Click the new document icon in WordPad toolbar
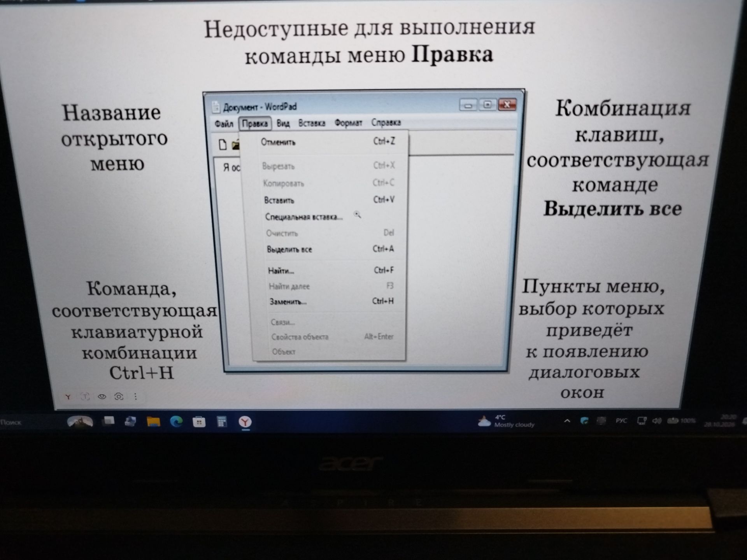The height and width of the screenshot is (560, 747). [x=223, y=145]
